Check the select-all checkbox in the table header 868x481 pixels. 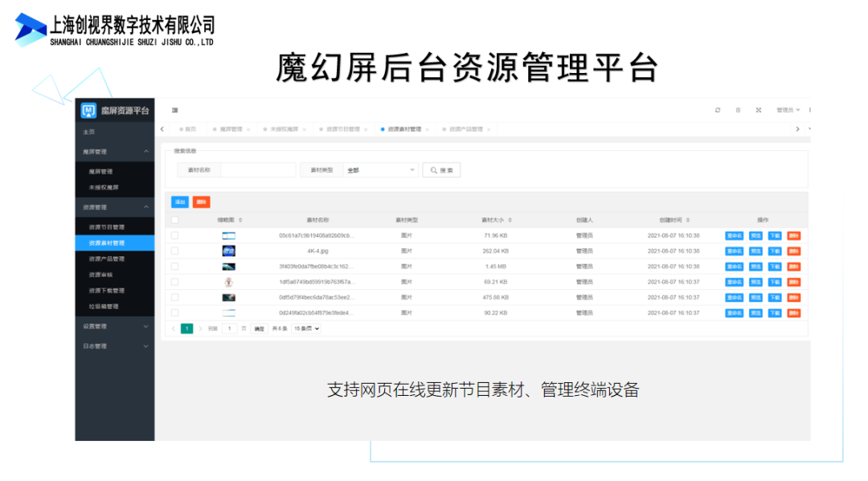click(174, 218)
